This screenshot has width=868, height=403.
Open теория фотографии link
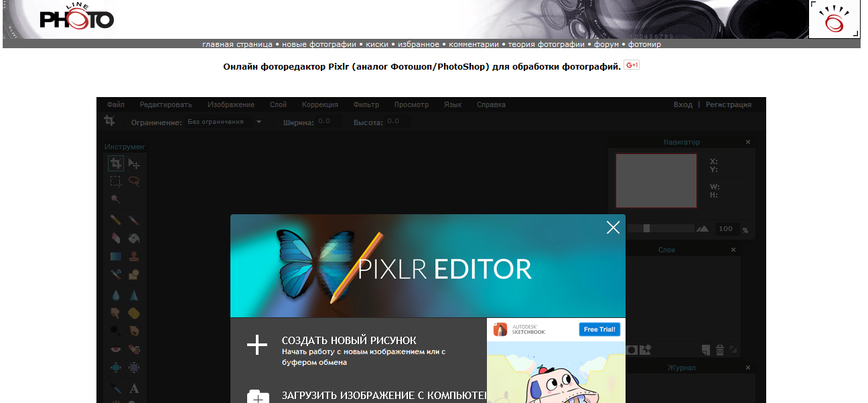tap(546, 44)
